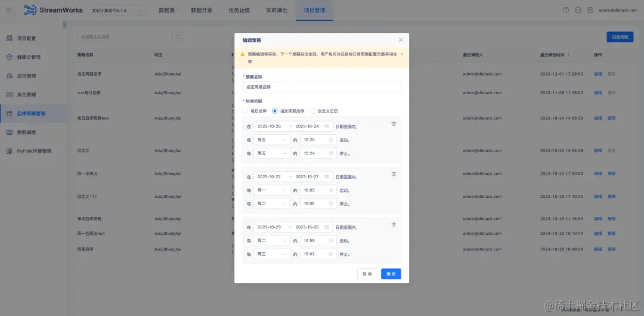Screen dimensions: 644x316
Task: Click table cell 每日启停策略test
Action: pyautogui.click(x=93, y=118)
